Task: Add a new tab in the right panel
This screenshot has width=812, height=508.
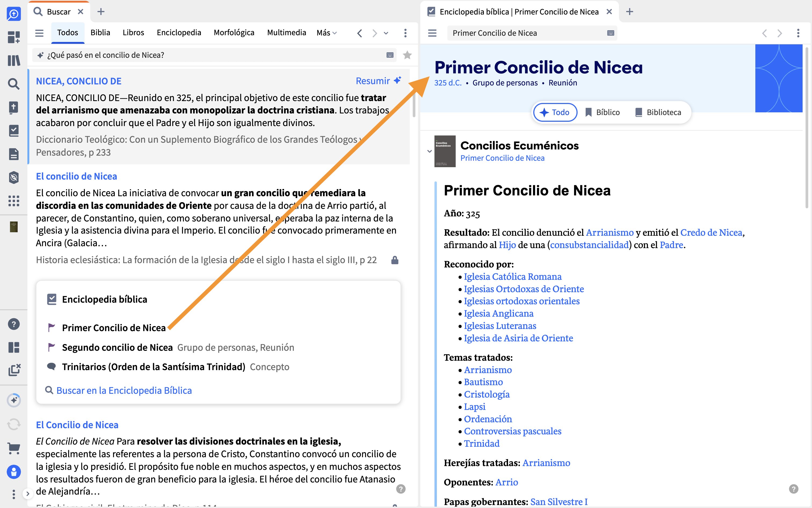Action: pos(629,12)
